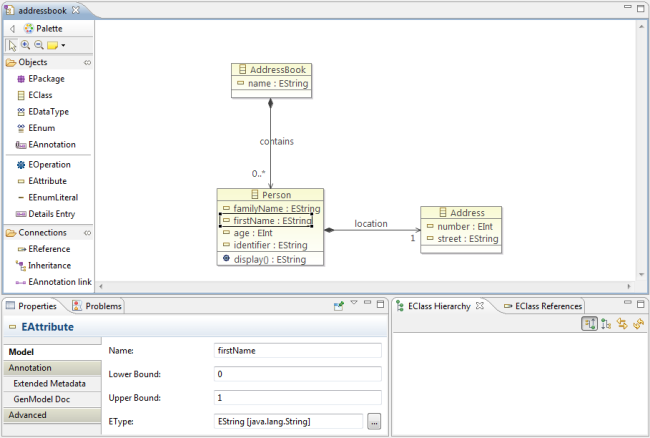Select the EPackage palette tool

pyautogui.click(x=42, y=79)
